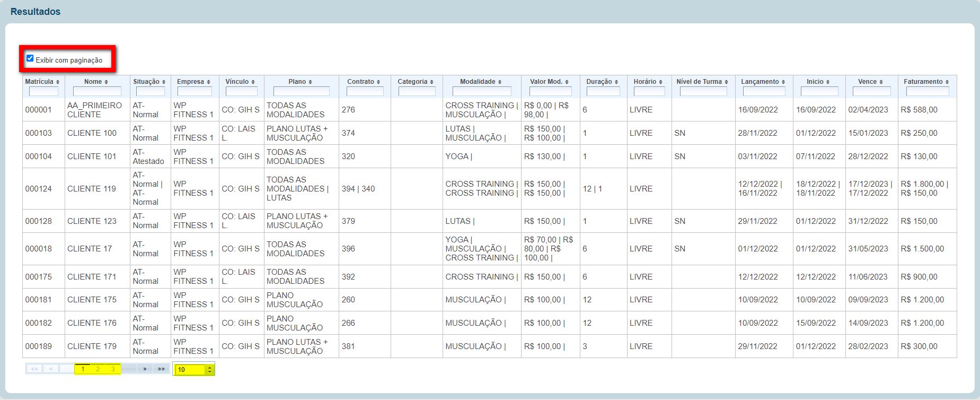The image size is (980, 400).
Task: Click the Nível de Turma sort arrows
Action: click(x=726, y=82)
